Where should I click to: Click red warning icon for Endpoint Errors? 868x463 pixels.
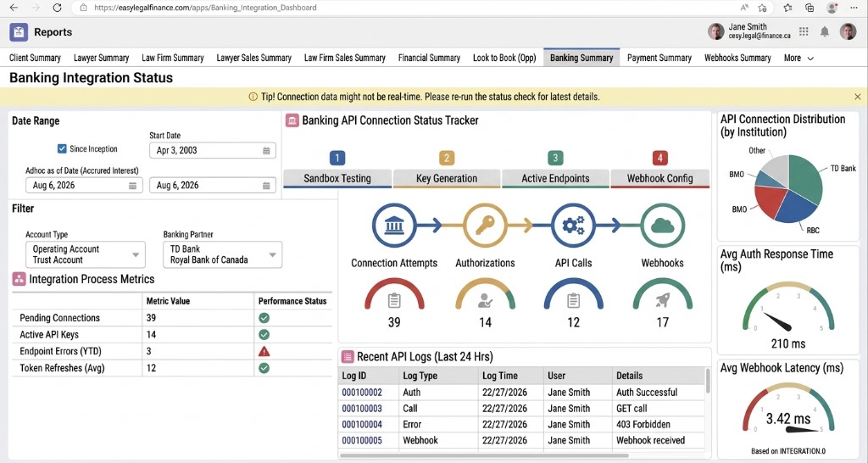(264, 351)
